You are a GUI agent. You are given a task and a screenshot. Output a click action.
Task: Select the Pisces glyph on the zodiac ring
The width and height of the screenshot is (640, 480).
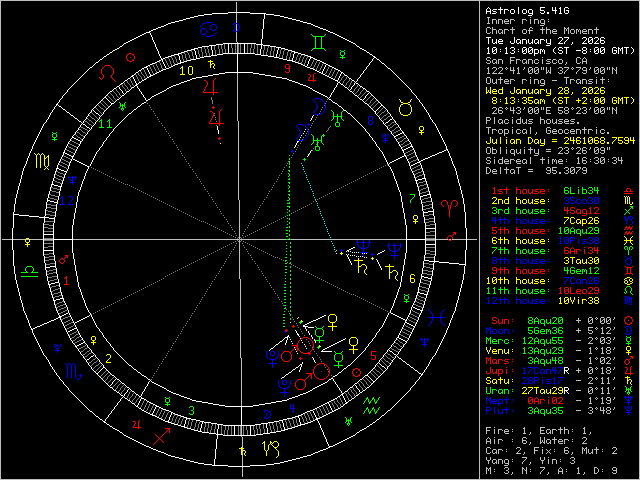(434, 318)
